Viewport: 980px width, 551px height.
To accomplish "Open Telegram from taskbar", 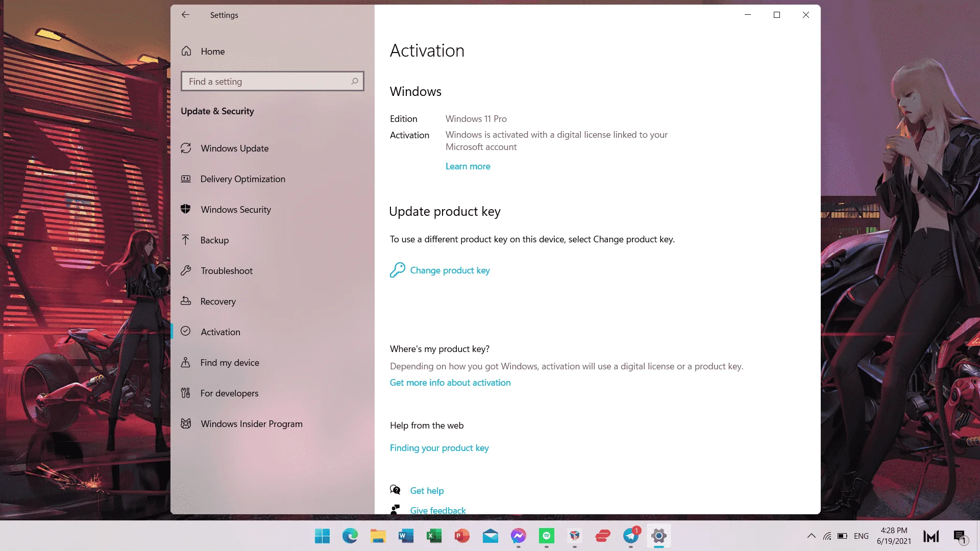I will click(631, 536).
